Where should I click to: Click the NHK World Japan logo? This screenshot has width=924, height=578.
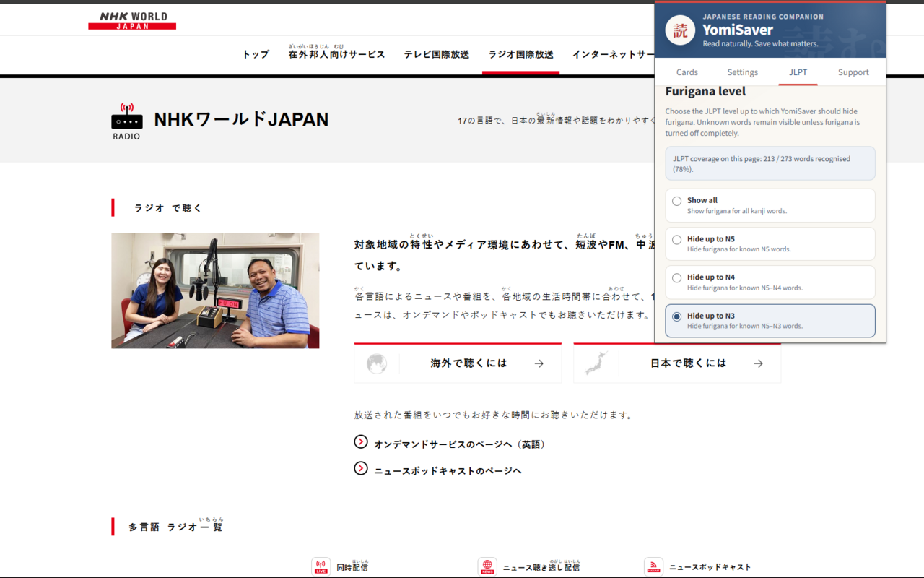pyautogui.click(x=132, y=20)
